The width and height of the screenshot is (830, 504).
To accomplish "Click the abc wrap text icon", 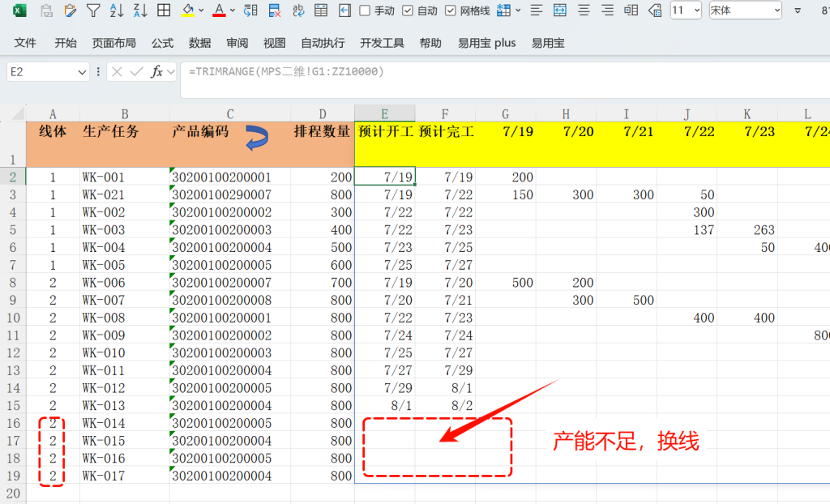I will pyautogui.click(x=298, y=10).
